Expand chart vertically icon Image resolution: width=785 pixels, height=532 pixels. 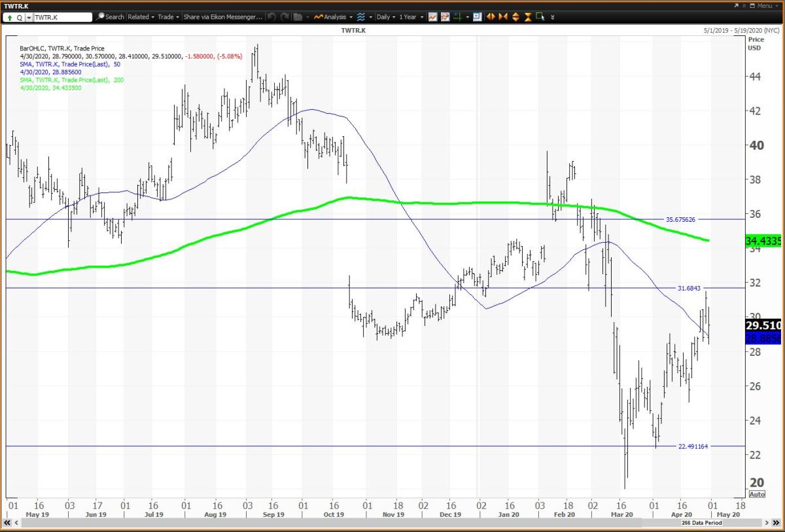point(515,17)
